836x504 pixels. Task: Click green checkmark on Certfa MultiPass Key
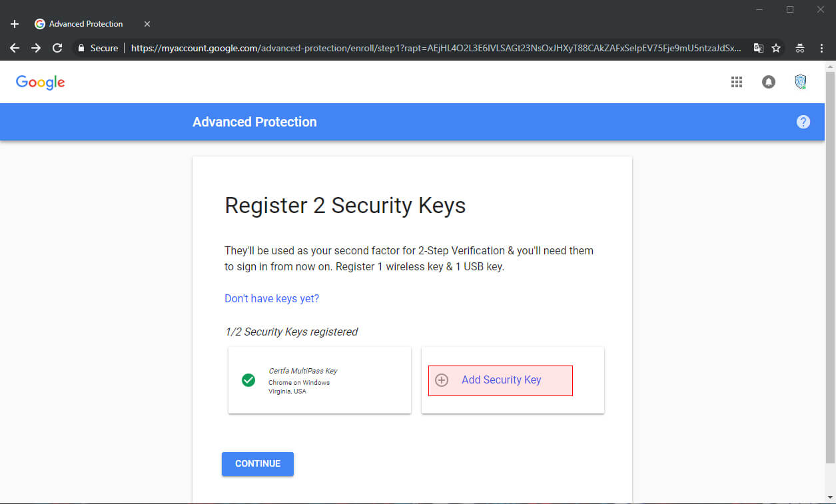pyautogui.click(x=248, y=380)
